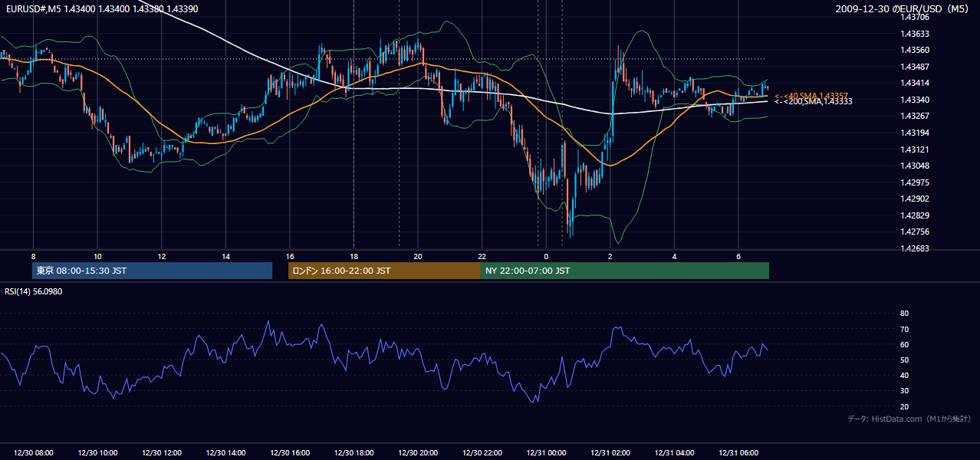Click the 12/30 10:00 date label

(98, 453)
